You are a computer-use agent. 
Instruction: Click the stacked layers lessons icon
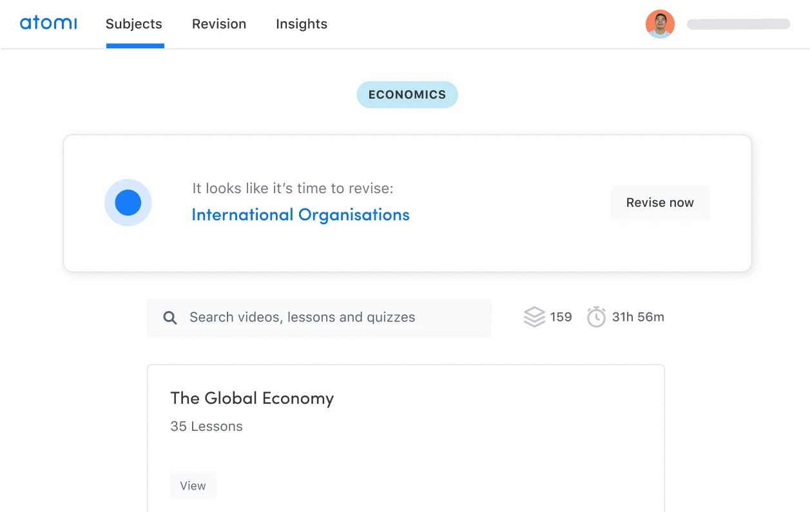point(534,317)
